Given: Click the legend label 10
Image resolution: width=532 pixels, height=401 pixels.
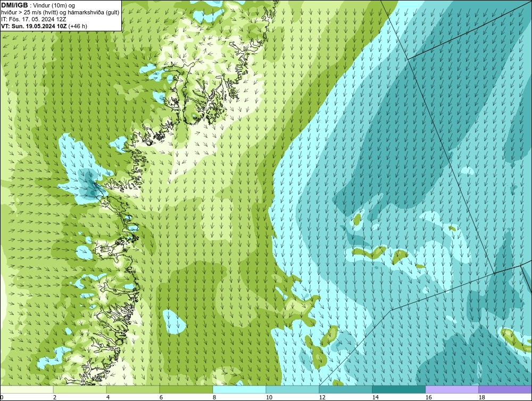Looking at the screenshot, I should [269, 397].
